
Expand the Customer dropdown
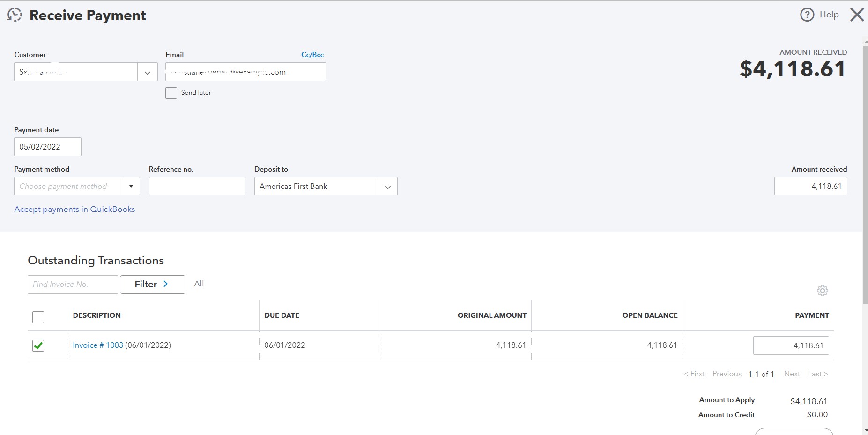pos(148,72)
